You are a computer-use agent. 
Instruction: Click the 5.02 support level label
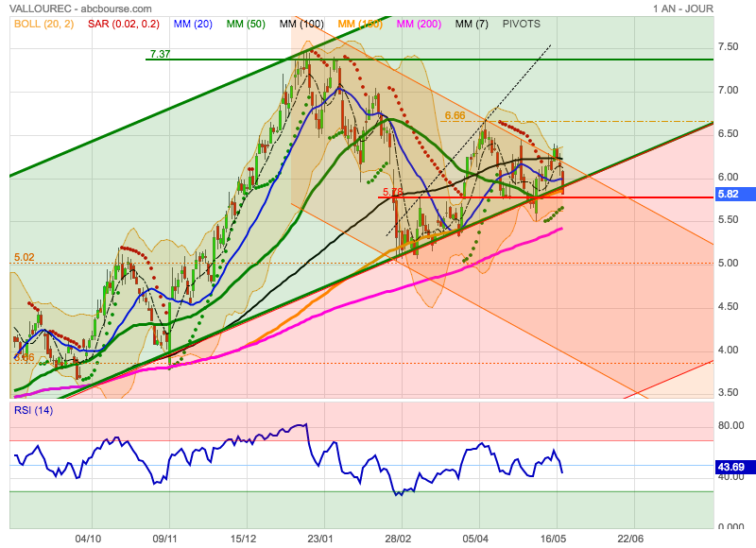point(25,257)
